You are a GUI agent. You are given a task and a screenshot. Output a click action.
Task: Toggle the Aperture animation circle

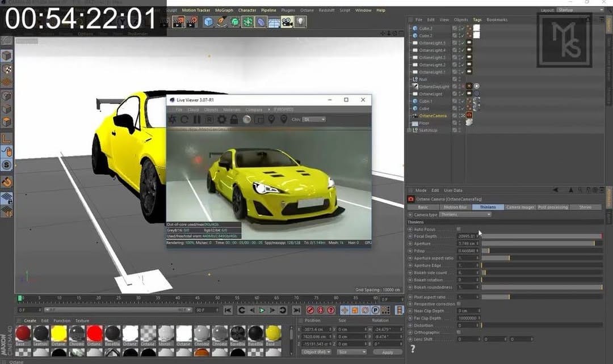coord(410,243)
